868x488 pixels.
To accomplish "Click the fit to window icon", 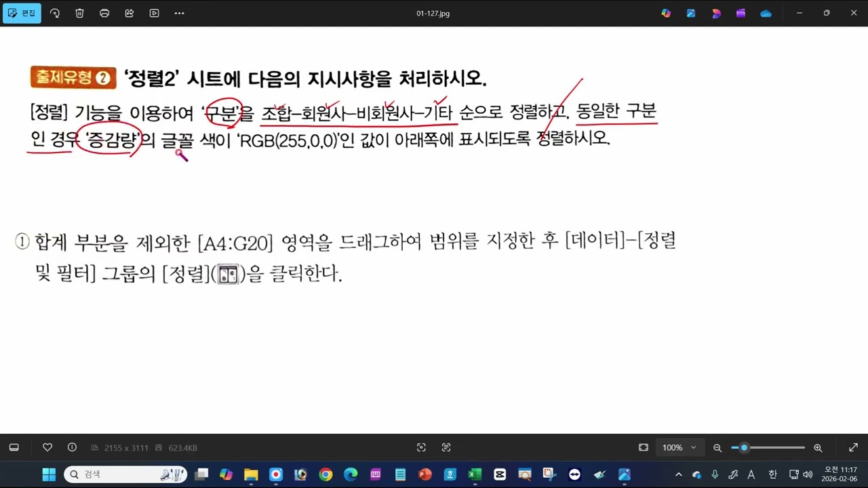I will pyautogui.click(x=644, y=447).
